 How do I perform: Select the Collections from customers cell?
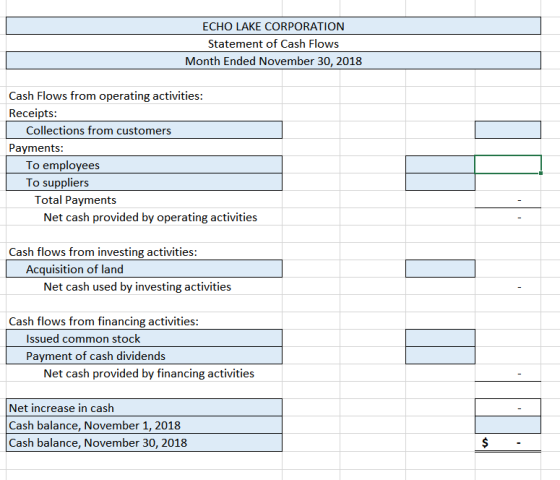coord(144,130)
